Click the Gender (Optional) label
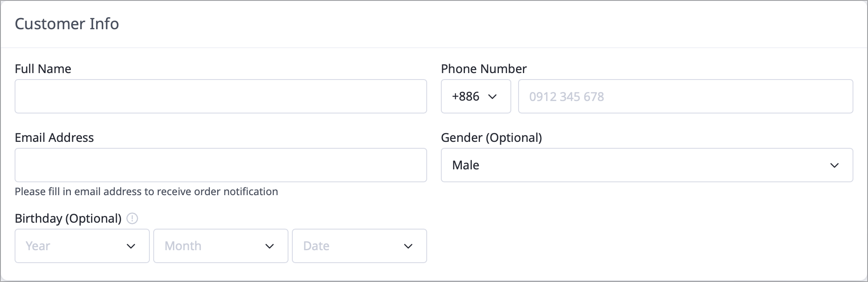The height and width of the screenshot is (282, 868). pyautogui.click(x=492, y=138)
